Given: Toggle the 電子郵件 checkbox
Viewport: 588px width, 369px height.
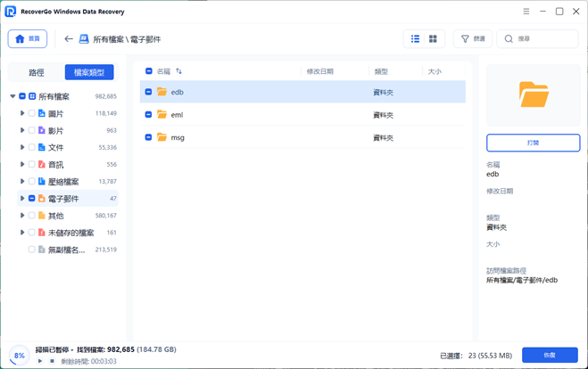Looking at the screenshot, I should click(32, 198).
